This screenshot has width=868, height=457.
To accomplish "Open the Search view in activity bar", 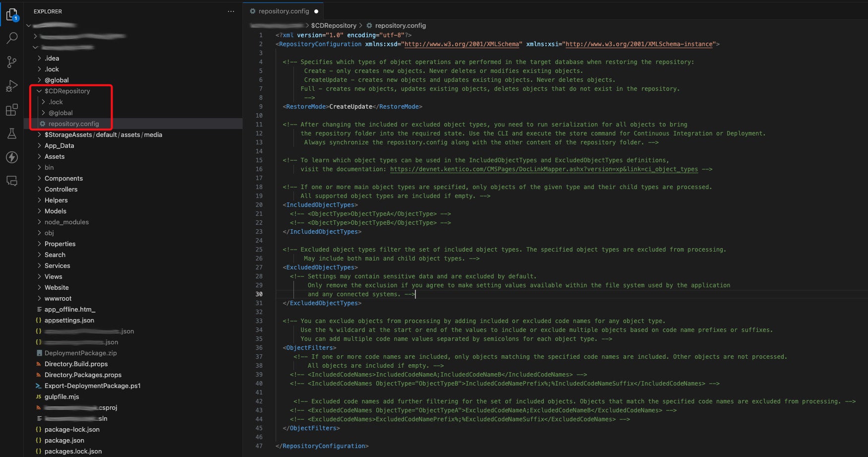I will (x=12, y=38).
